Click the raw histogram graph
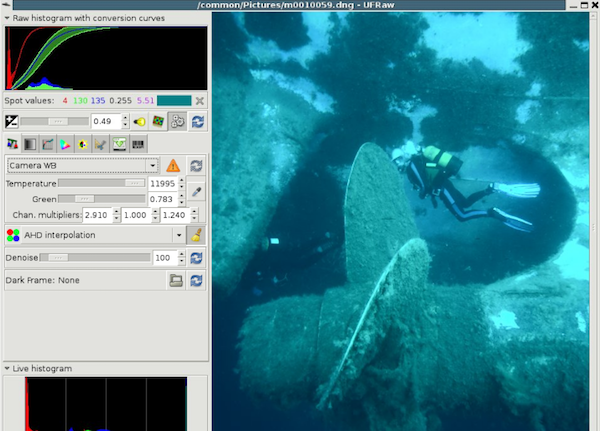 pos(106,58)
